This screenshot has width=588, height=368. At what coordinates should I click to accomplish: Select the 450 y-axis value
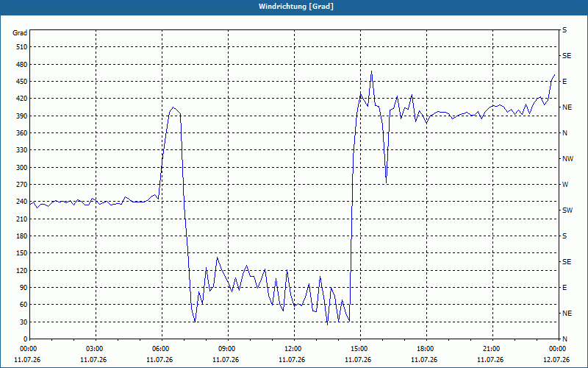[x=22, y=82]
